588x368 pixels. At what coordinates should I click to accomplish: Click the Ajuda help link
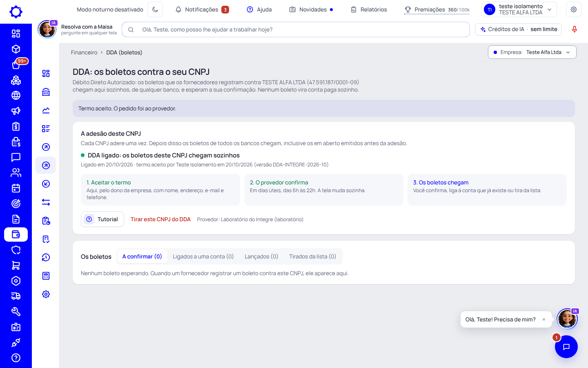[x=259, y=9]
